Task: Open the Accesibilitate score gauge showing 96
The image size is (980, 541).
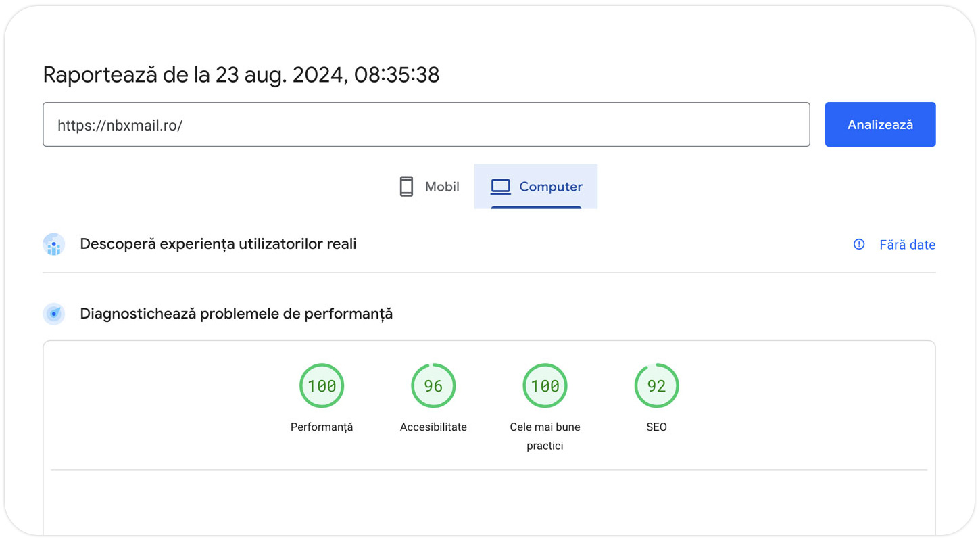Action: [433, 385]
